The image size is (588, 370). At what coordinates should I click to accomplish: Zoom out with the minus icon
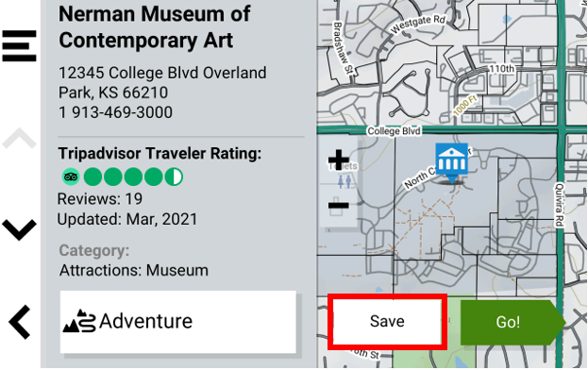coord(338,205)
